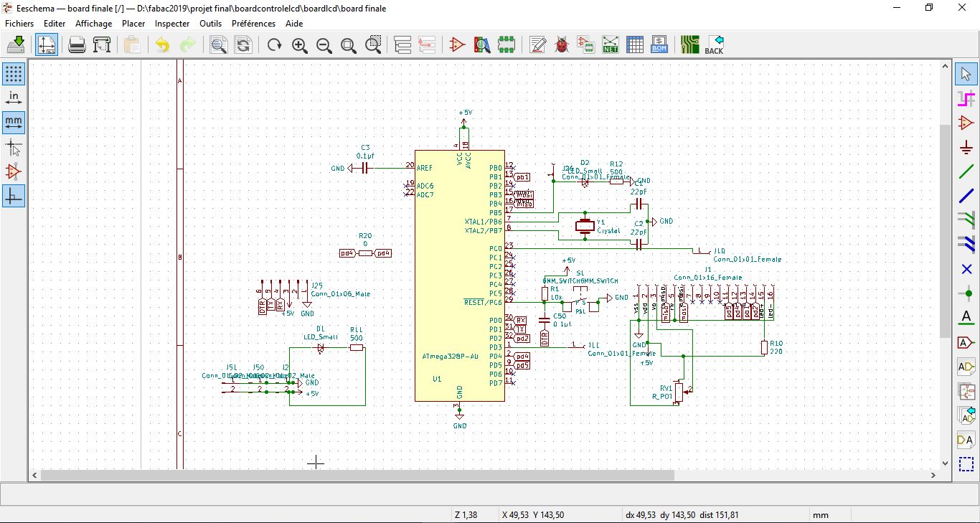The height and width of the screenshot is (523, 980).
Task: Select the Place wire tool
Action: [966, 171]
